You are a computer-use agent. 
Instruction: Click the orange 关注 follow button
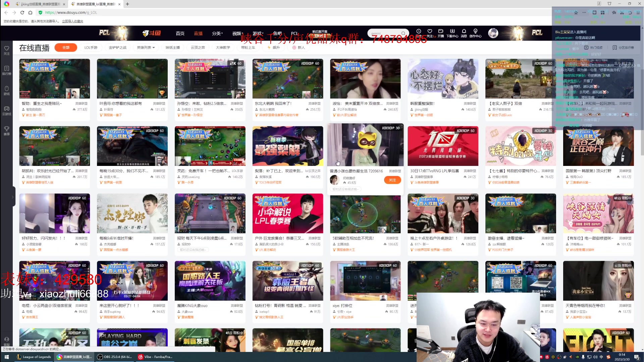coord(392,180)
